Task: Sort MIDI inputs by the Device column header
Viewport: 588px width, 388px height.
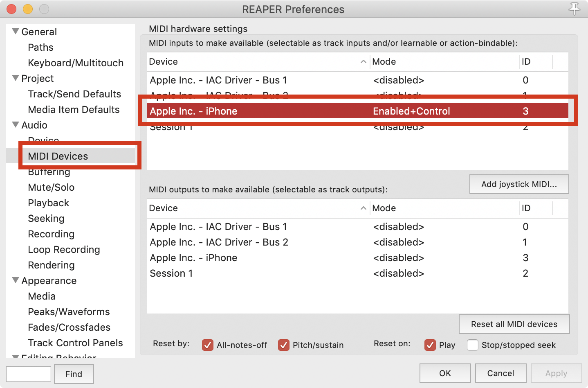Action: click(258, 62)
